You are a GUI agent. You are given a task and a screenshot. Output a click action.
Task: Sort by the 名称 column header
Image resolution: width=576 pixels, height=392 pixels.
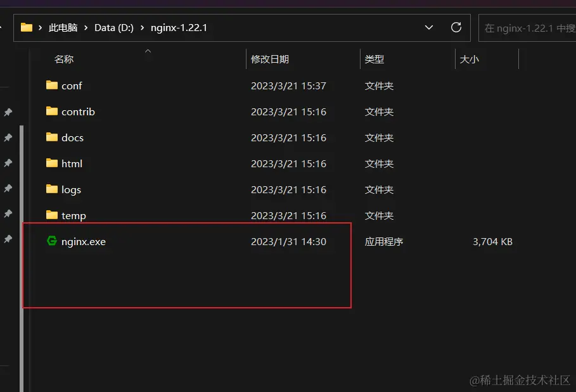pos(64,59)
